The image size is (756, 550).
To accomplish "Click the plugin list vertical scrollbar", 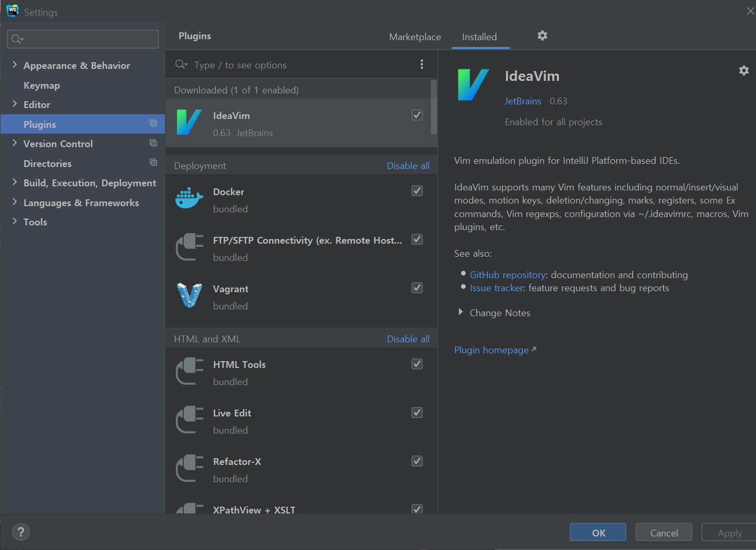I will 433,107.
